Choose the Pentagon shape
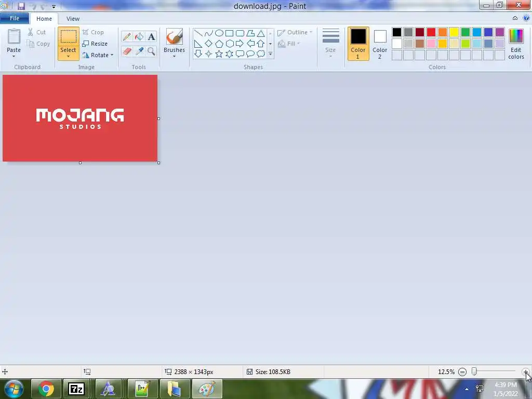 tap(219, 44)
